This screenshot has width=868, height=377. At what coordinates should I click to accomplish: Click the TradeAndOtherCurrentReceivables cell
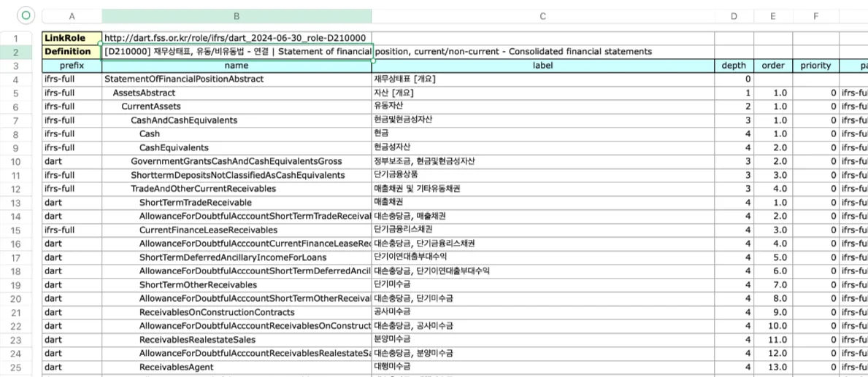coord(237,189)
